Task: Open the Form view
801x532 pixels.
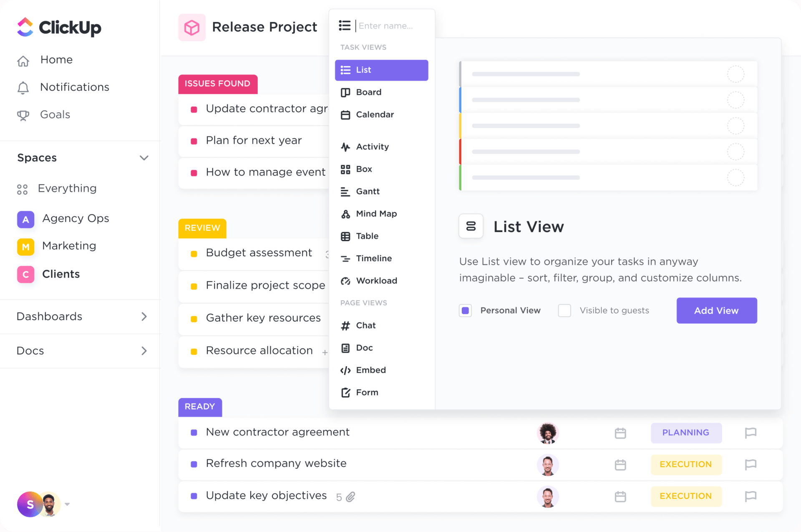Action: point(367,392)
